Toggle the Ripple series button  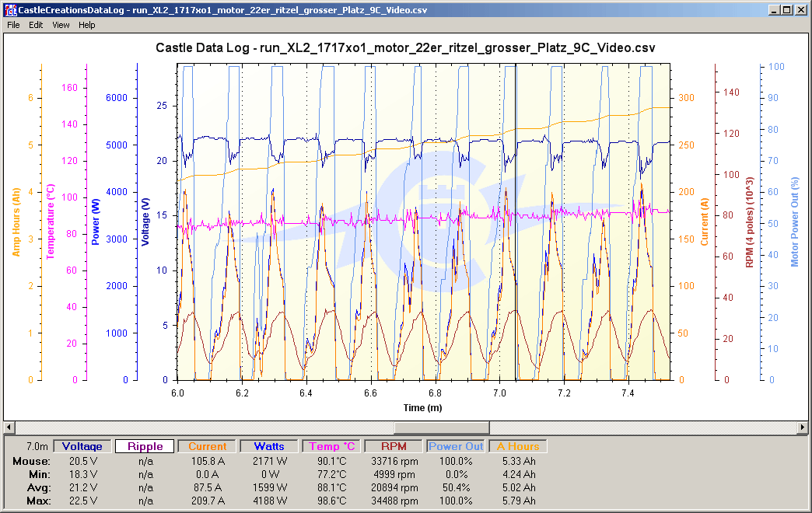click(145, 446)
